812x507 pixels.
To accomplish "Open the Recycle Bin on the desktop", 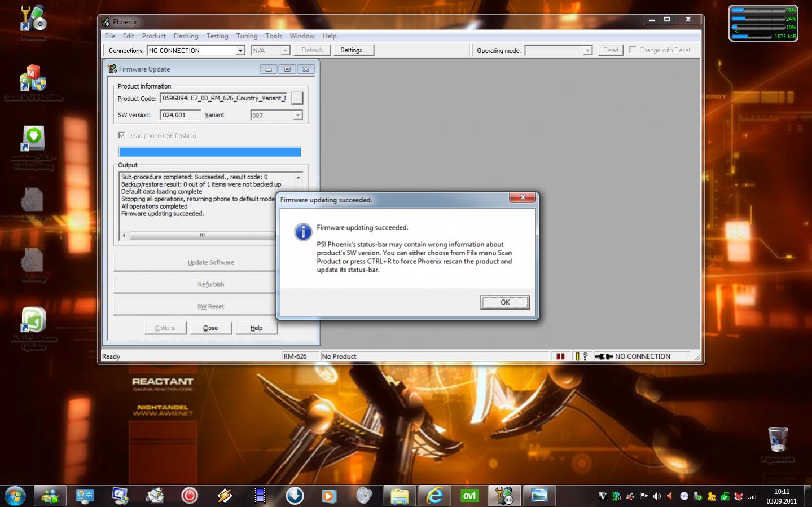I will click(x=778, y=444).
